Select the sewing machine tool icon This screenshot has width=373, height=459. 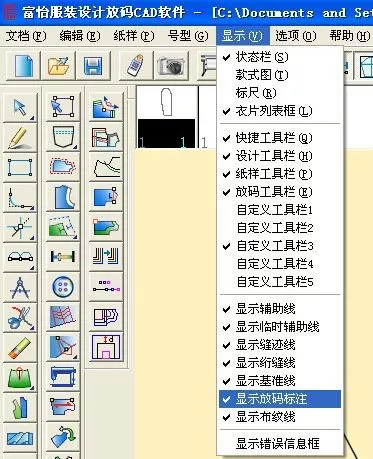[x=63, y=377]
